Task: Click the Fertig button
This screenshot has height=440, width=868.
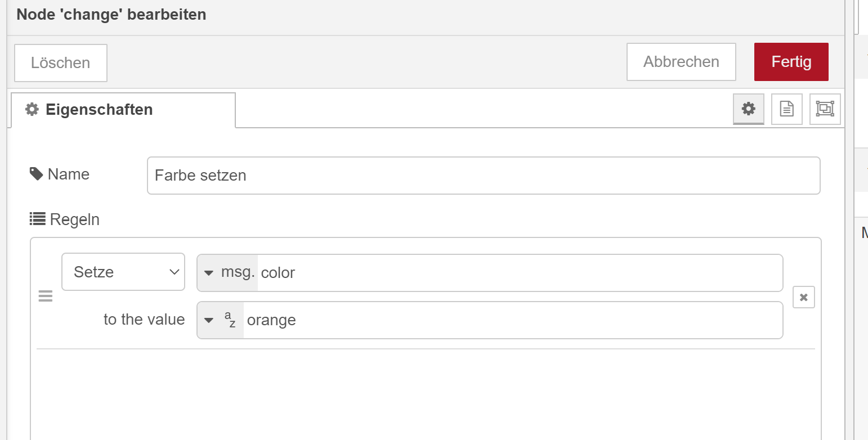Action: click(x=791, y=62)
